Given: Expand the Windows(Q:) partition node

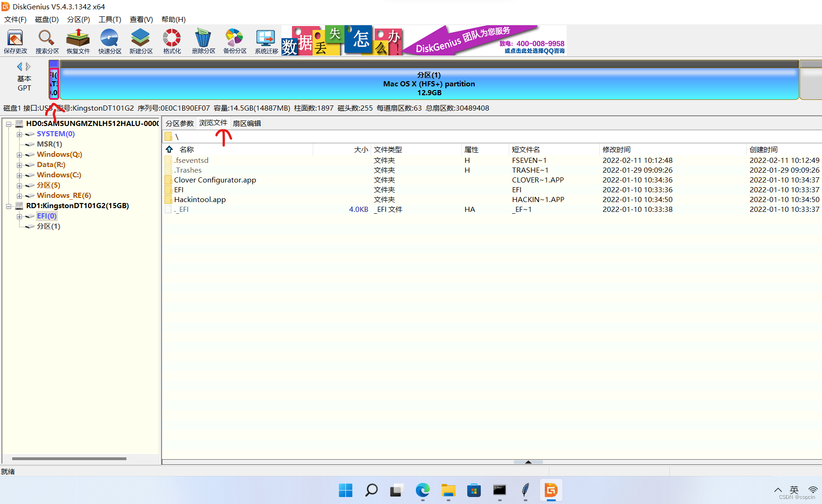Looking at the screenshot, I should [x=20, y=155].
